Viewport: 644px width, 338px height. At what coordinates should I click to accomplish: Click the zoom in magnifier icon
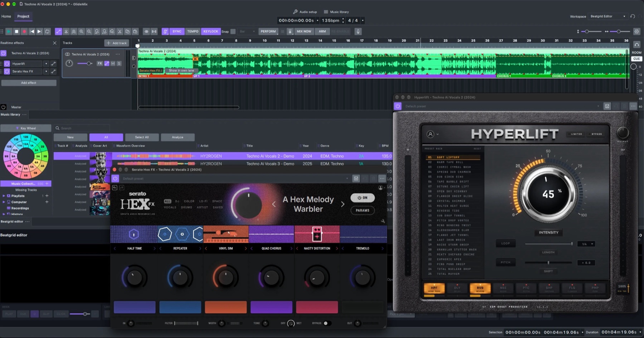pyautogui.click(x=81, y=32)
